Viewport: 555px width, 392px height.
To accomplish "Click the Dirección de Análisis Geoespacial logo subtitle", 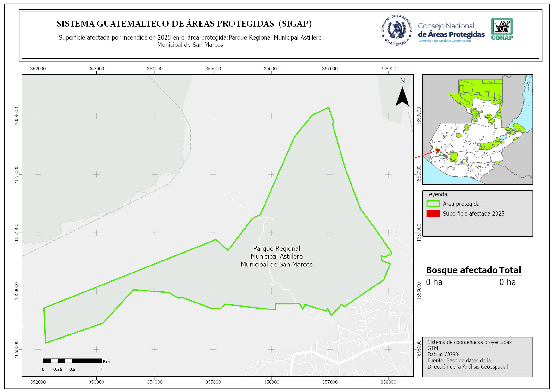I will click(x=444, y=41).
